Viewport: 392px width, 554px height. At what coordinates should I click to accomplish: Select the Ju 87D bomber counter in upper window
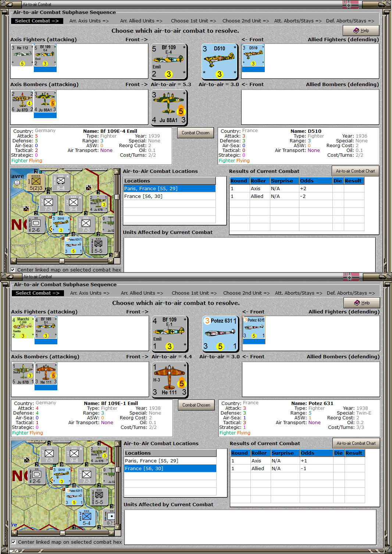[x=22, y=102]
